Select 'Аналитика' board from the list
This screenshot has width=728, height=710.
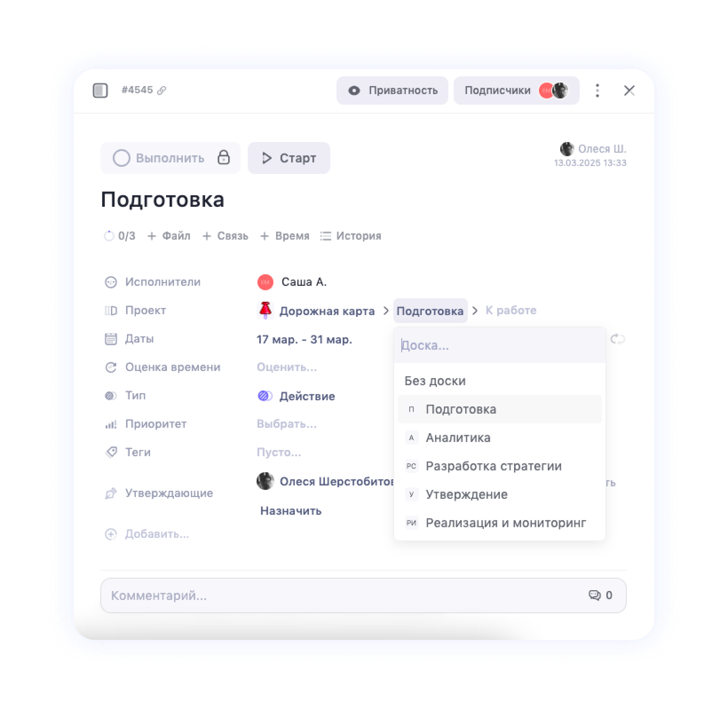pyautogui.click(x=458, y=437)
